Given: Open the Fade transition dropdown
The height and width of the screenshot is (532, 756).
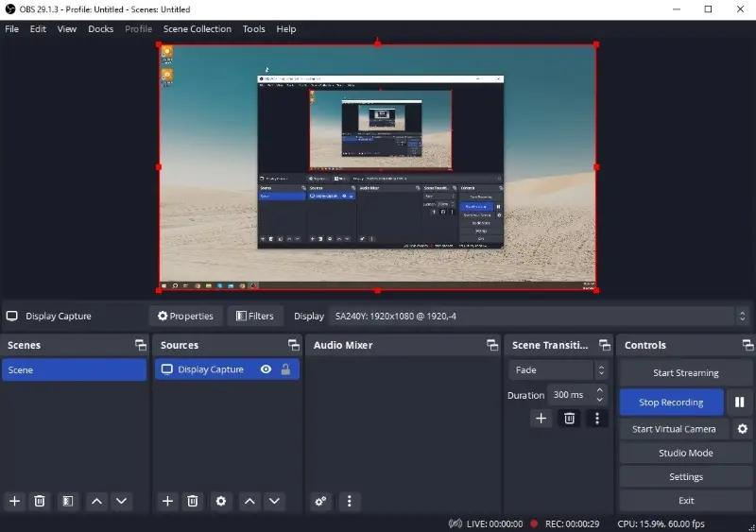Looking at the screenshot, I should pyautogui.click(x=558, y=369).
